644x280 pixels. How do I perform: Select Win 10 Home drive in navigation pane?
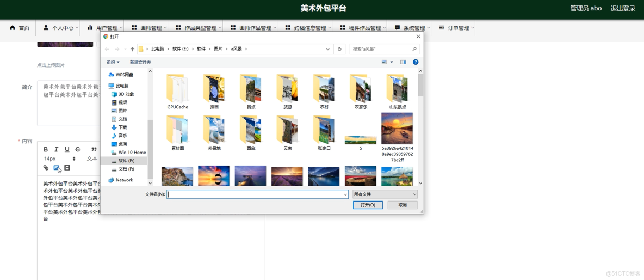click(128, 152)
